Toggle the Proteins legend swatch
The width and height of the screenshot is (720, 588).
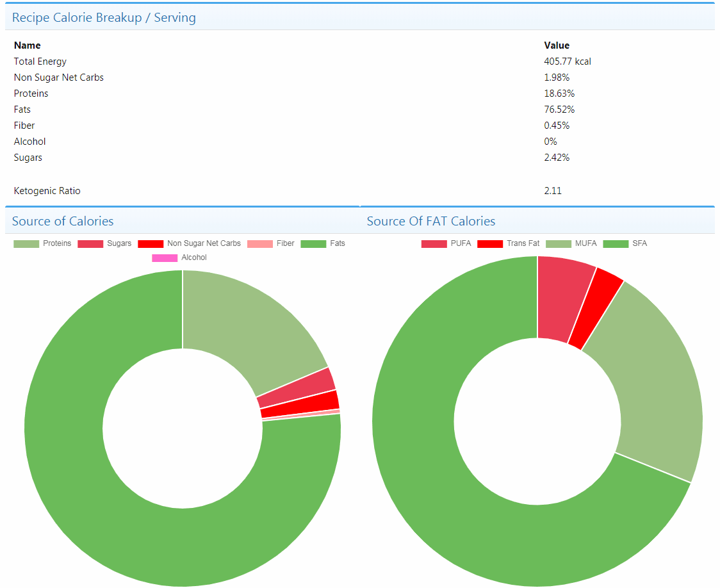pos(26,244)
